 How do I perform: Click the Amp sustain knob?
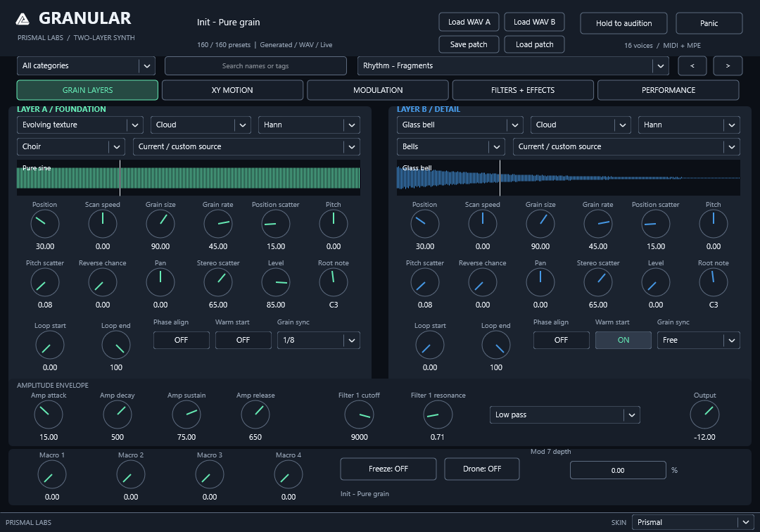tap(186, 414)
